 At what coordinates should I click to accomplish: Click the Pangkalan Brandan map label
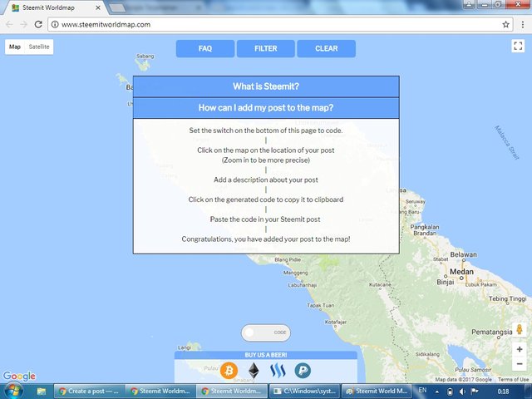(425, 230)
